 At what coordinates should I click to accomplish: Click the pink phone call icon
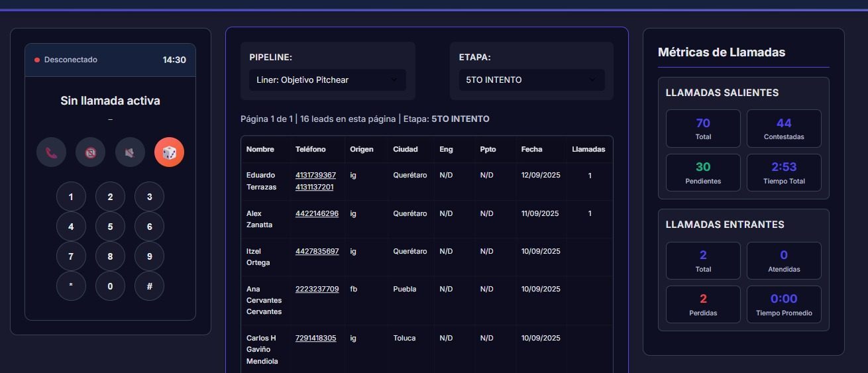[51, 152]
